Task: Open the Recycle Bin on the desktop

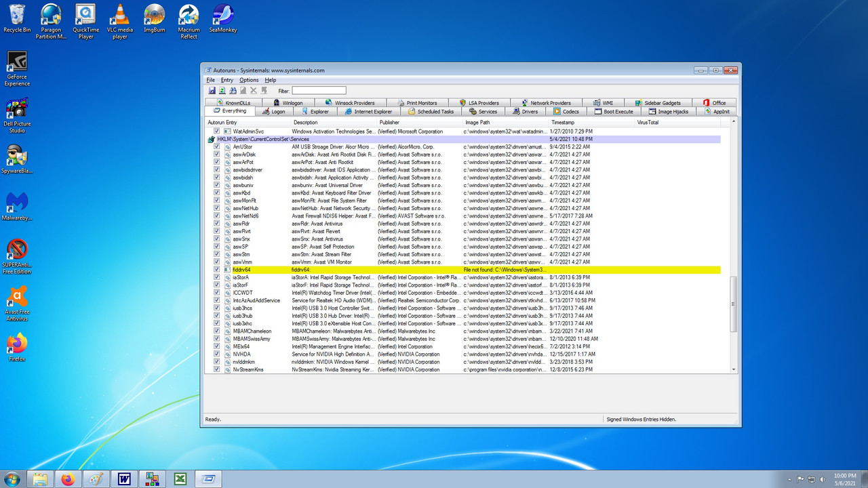Action: point(17,18)
